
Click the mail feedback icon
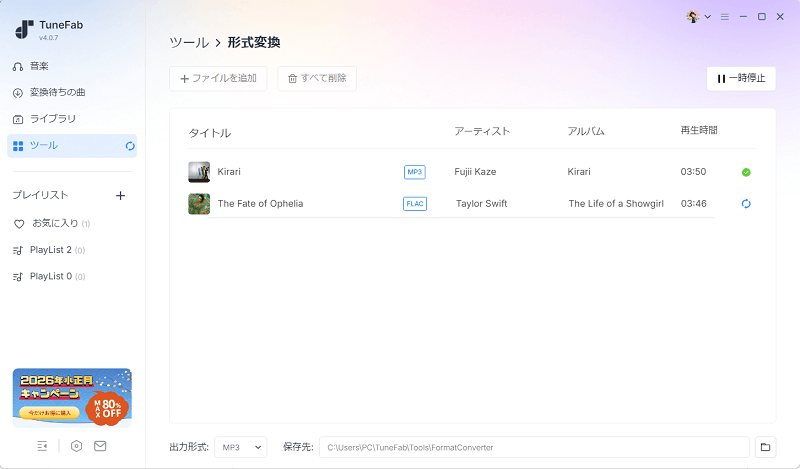[100, 446]
